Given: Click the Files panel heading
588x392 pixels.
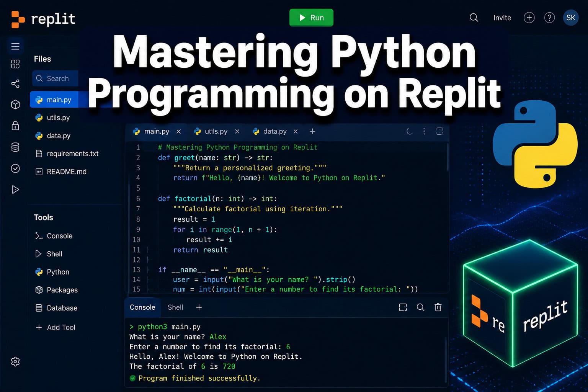Looking at the screenshot, I should click(x=42, y=59).
